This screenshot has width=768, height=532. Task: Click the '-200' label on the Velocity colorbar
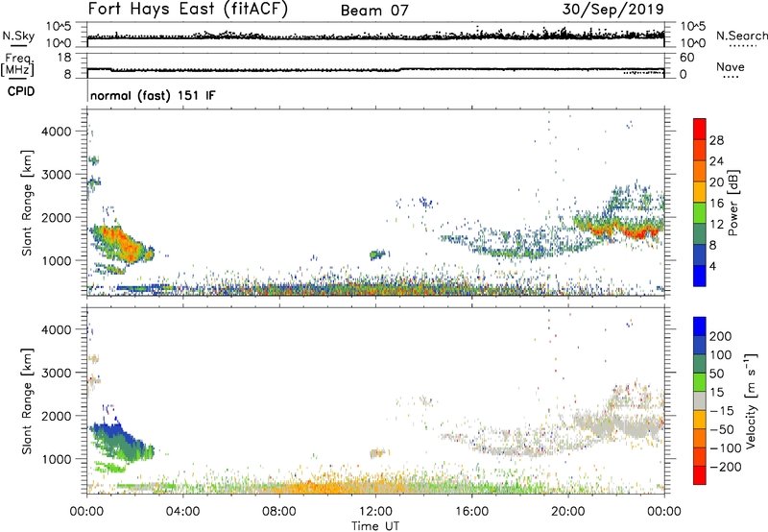(x=726, y=467)
